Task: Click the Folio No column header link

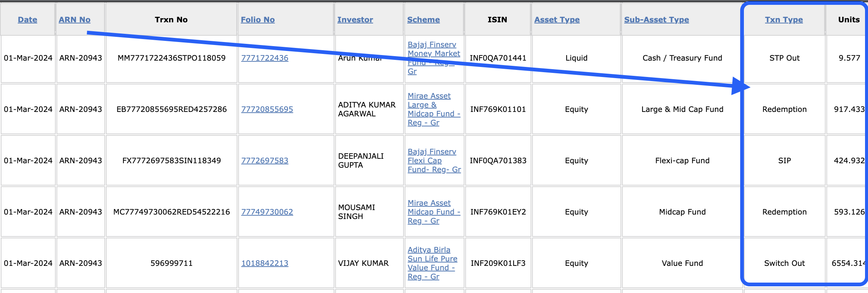Action: point(258,20)
